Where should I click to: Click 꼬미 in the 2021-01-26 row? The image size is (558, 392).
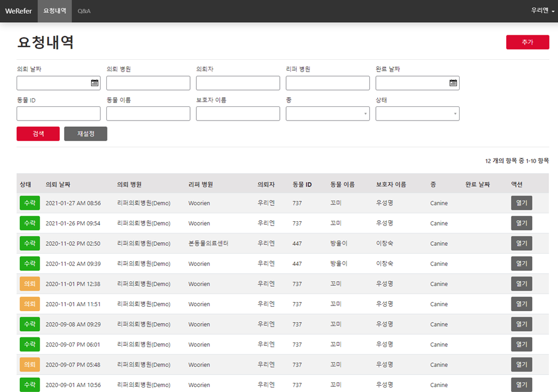pyautogui.click(x=336, y=223)
